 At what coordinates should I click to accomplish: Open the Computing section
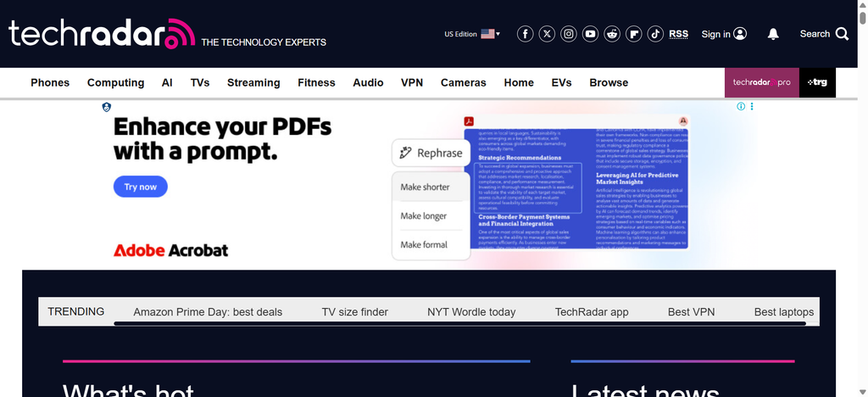tap(115, 82)
